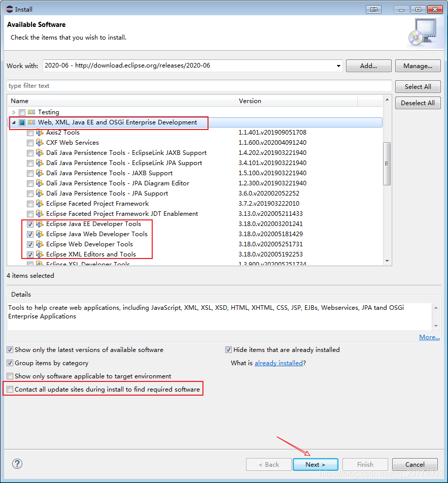Click the multi-monitor button in the title bar
Screen dimensions: 448x483
tap(373, 10)
